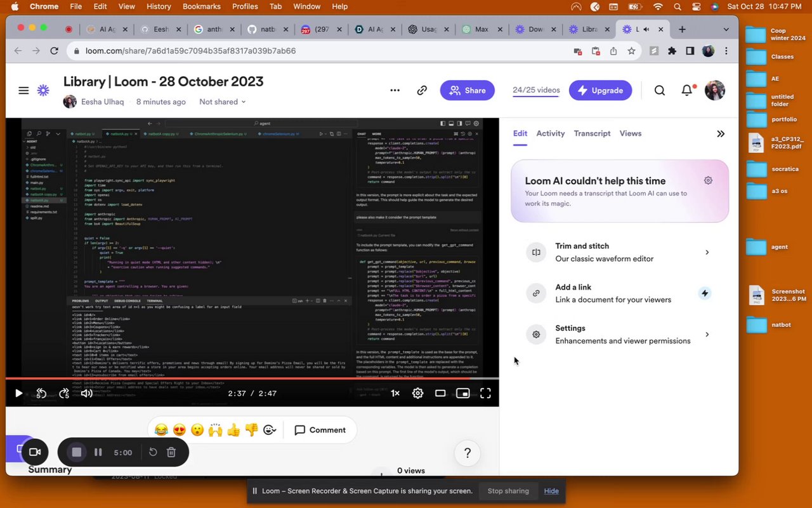Screen dimensions: 812x508
Task: Hide the screen sharing notification bar
Action: pyautogui.click(x=551, y=491)
